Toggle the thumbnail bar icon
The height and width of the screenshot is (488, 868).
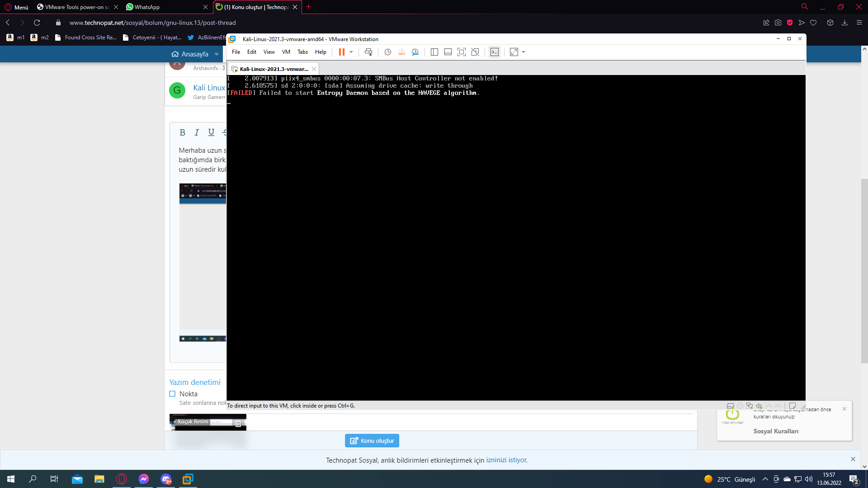tap(448, 52)
